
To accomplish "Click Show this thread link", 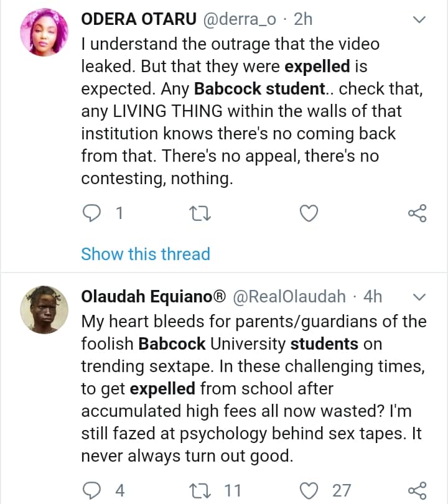I will [146, 254].
